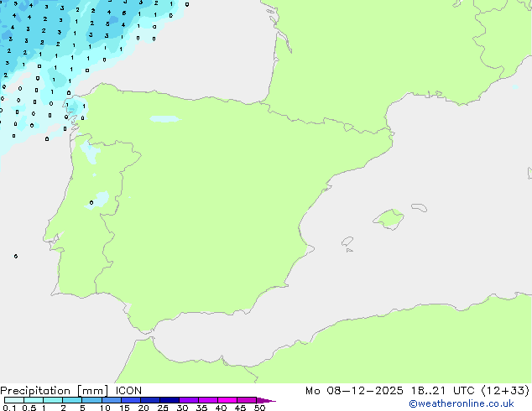The image size is (532, 411).
Task: Pick the 45–50 mm legend swatch
Action: (x=247, y=400)
